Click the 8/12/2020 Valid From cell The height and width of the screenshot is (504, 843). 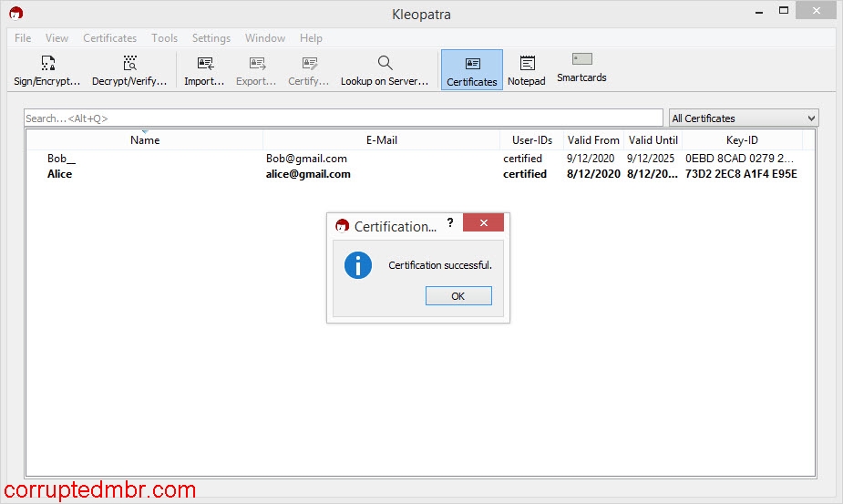coord(593,174)
